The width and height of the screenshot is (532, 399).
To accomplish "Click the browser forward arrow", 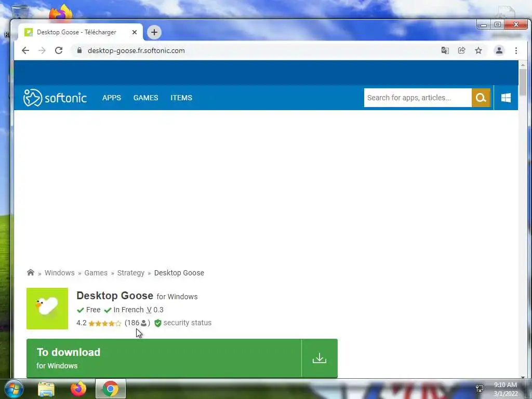I will point(42,50).
